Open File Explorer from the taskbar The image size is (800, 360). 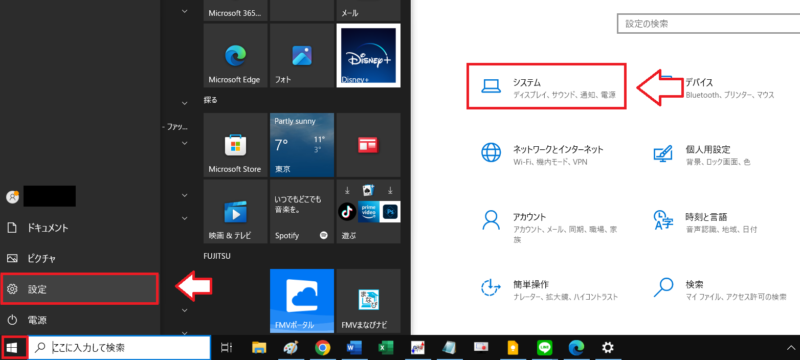tap(259, 348)
